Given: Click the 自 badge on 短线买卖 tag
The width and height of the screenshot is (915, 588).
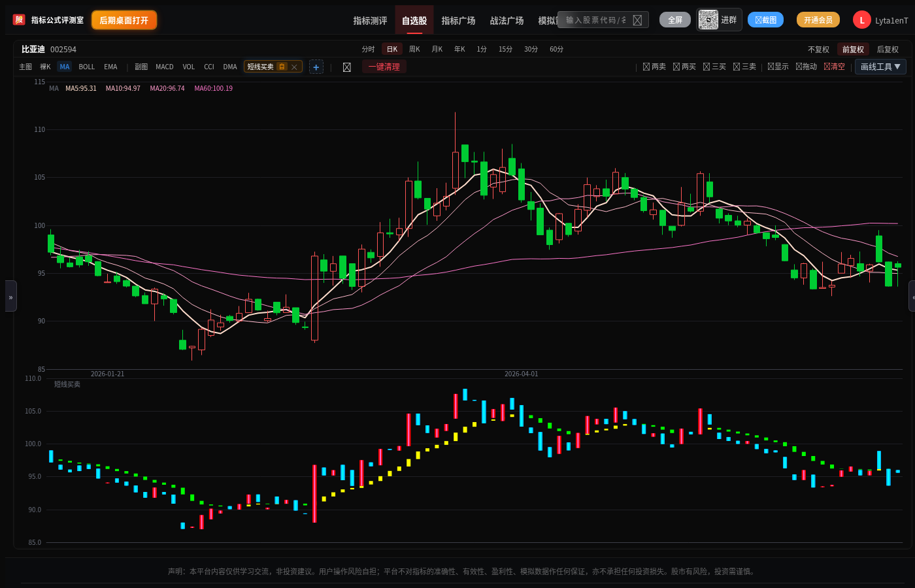Looking at the screenshot, I should click(x=282, y=67).
